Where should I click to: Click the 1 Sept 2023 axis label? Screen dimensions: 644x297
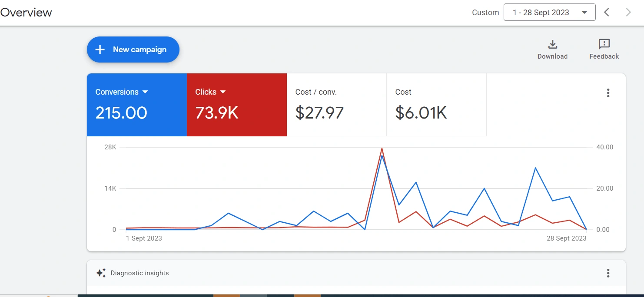pyautogui.click(x=144, y=238)
